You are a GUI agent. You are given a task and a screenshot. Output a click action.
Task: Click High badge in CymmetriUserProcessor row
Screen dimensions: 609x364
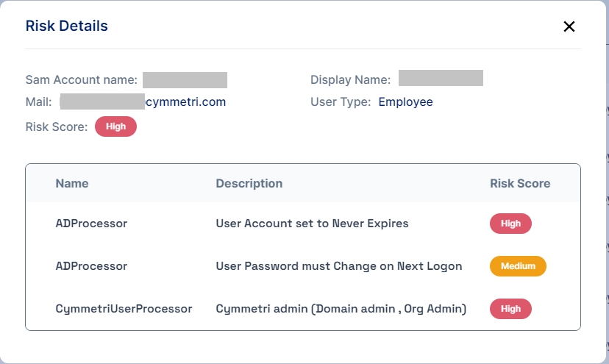coord(510,309)
